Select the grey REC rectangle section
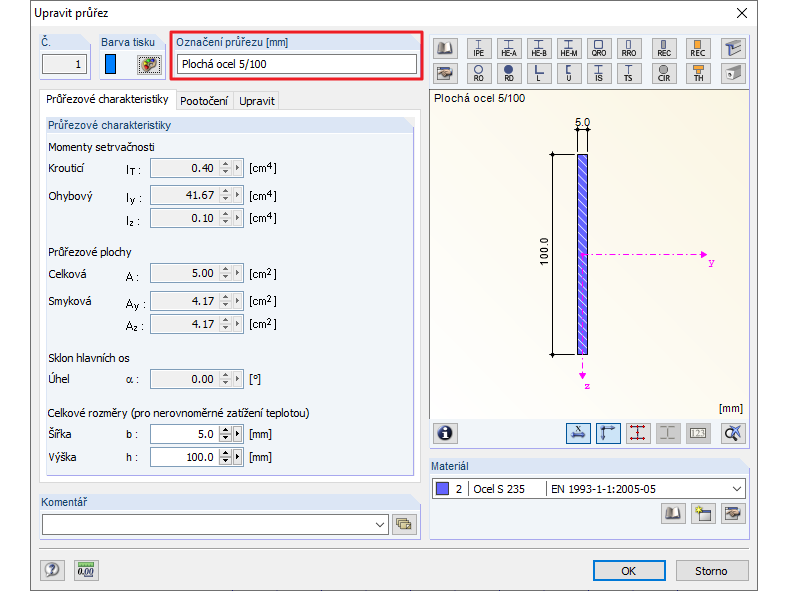 click(x=664, y=48)
